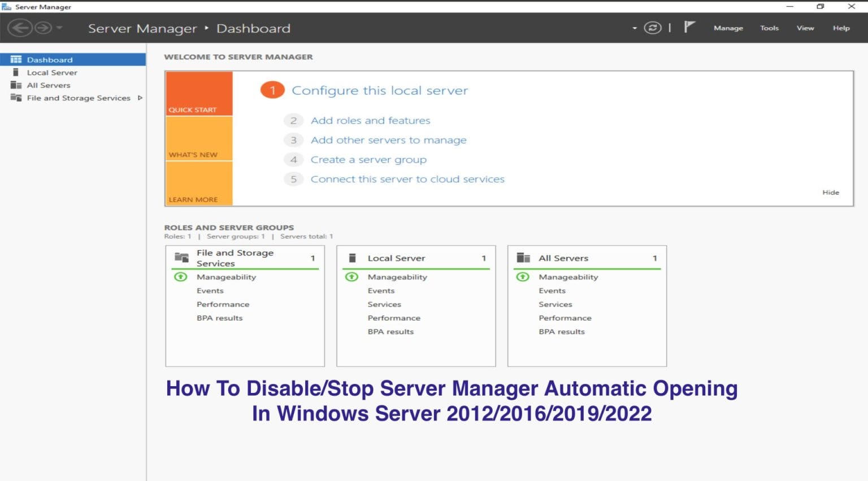This screenshot has width=868, height=481.
Task: Click the Server Manager icon in the title bar
Action: [7, 6]
